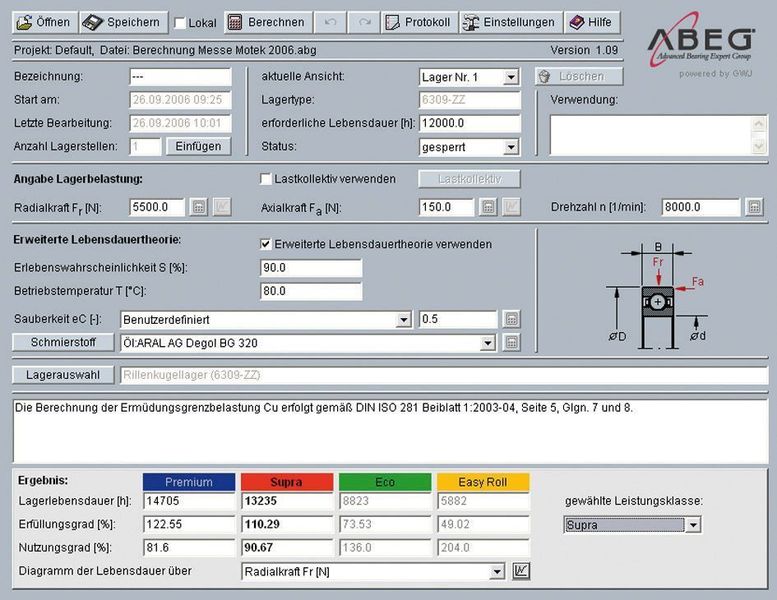Screen dimensions: 777x600
Task: Click the Rillenkugellager (6309-ZZ) field
Action: click(x=444, y=375)
